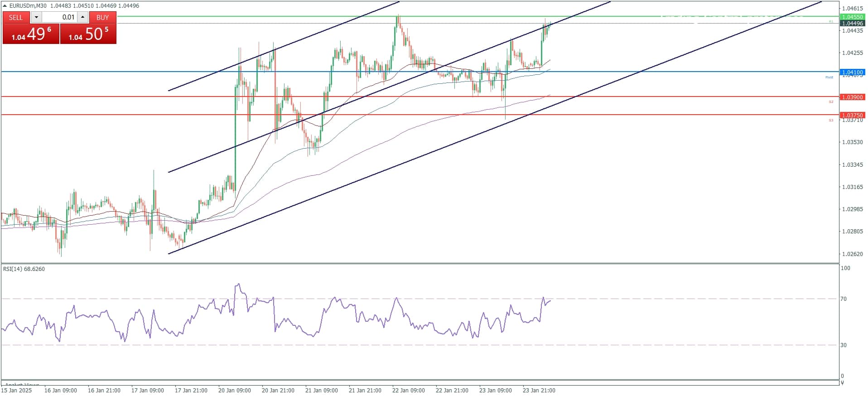The width and height of the screenshot is (868, 396).
Task: Click the 16 Jan 21:00 time label
Action: [104, 391]
